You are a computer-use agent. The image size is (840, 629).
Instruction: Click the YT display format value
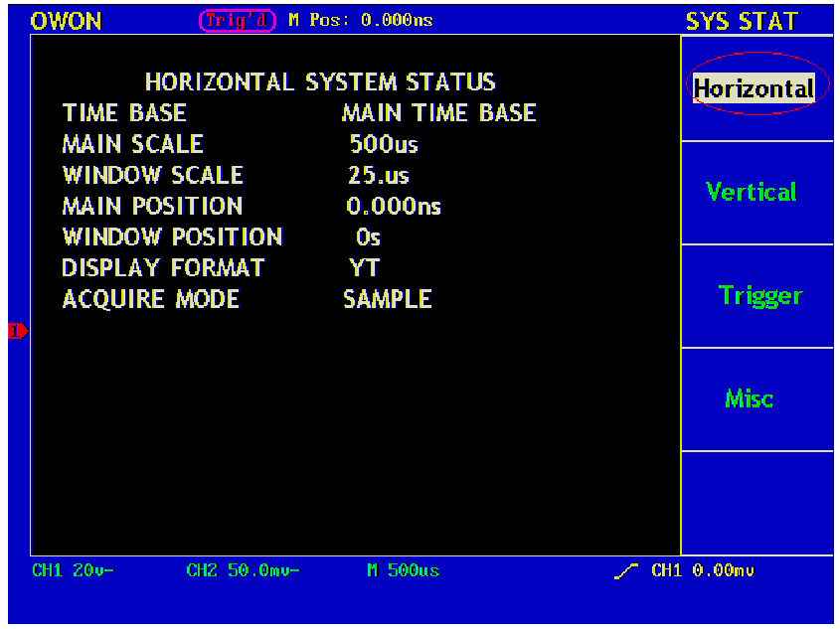(x=364, y=267)
